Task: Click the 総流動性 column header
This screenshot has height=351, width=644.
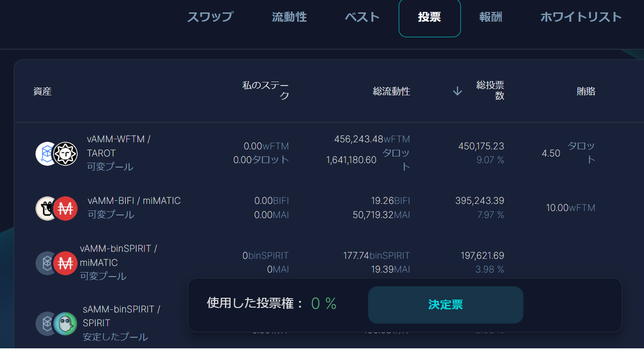Action: [x=392, y=92]
